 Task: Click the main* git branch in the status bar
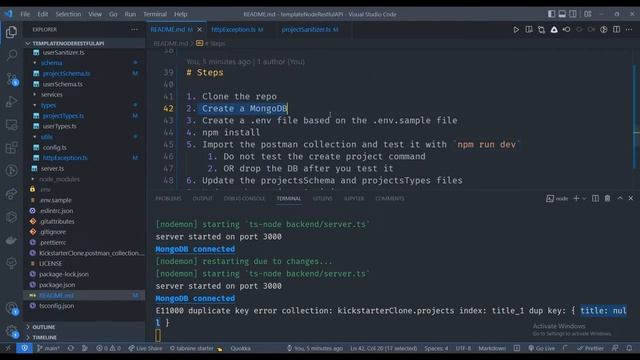pyautogui.click(x=48, y=348)
